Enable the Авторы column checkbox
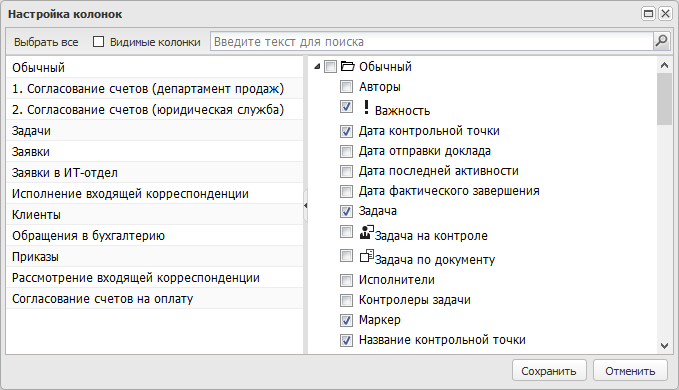The image size is (679, 390). click(x=346, y=87)
